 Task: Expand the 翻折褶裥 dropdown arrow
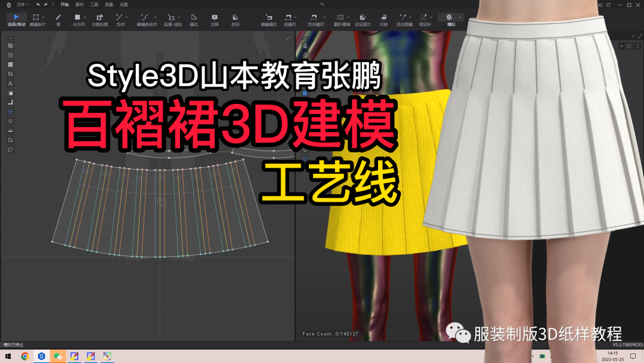[x=348, y=17]
